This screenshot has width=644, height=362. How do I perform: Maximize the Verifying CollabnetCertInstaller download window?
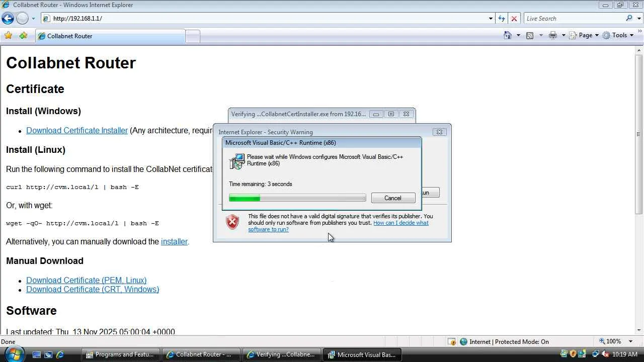point(391,114)
